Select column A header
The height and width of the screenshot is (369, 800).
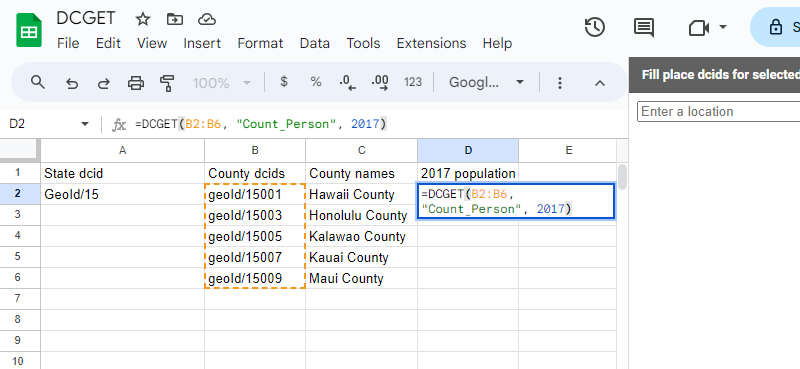coord(122,150)
